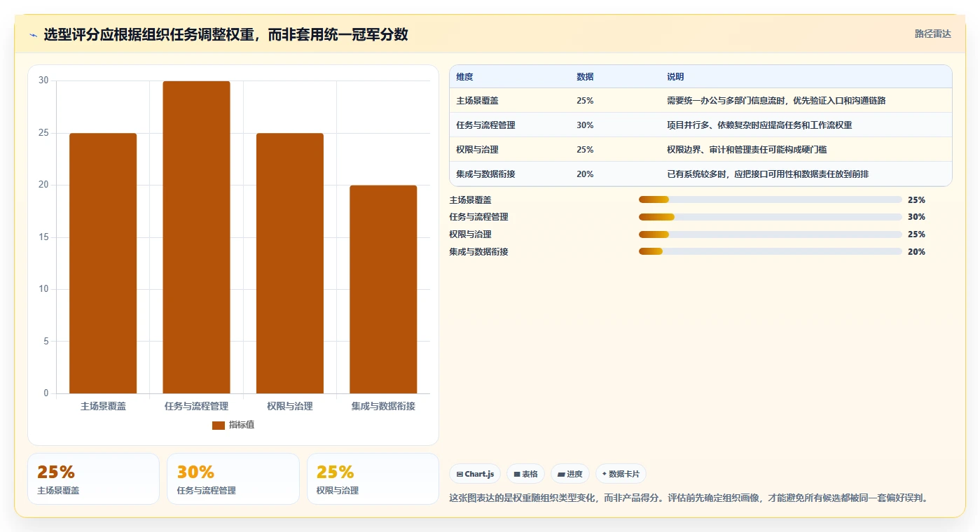Click the 维度 table column header
The width and height of the screenshot is (980, 532).
(464, 77)
